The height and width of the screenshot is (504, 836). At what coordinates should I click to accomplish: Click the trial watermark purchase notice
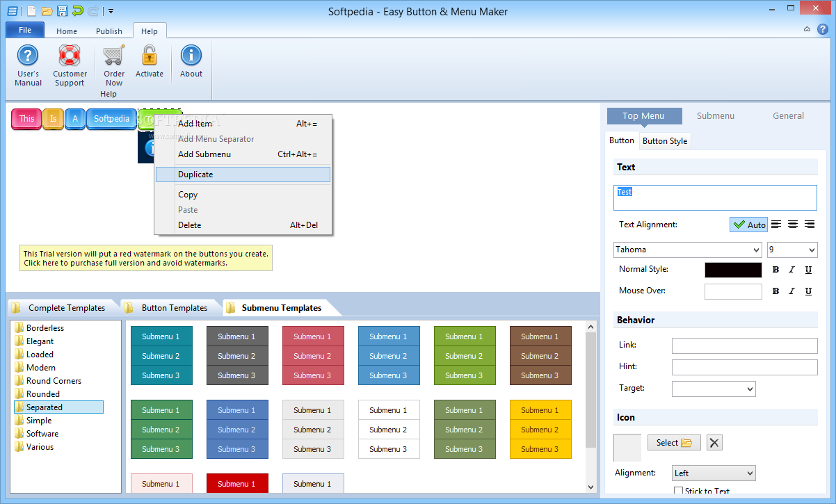146,259
